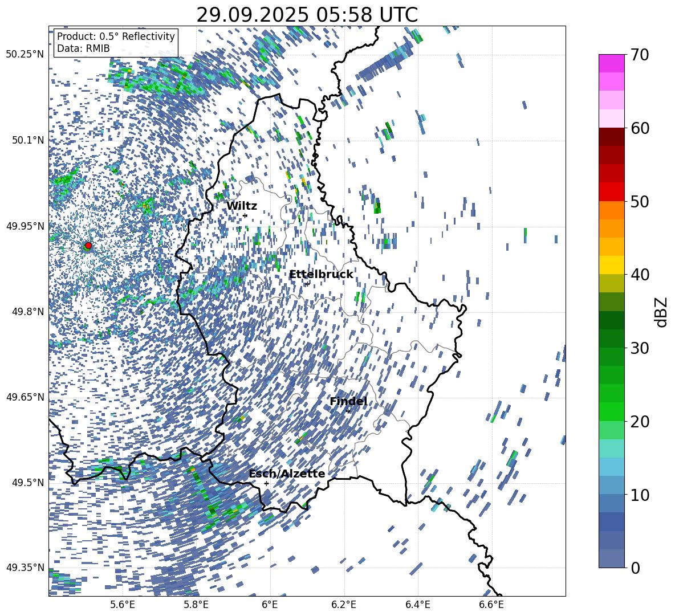Click the 6°E longitude tick label

pos(270,605)
